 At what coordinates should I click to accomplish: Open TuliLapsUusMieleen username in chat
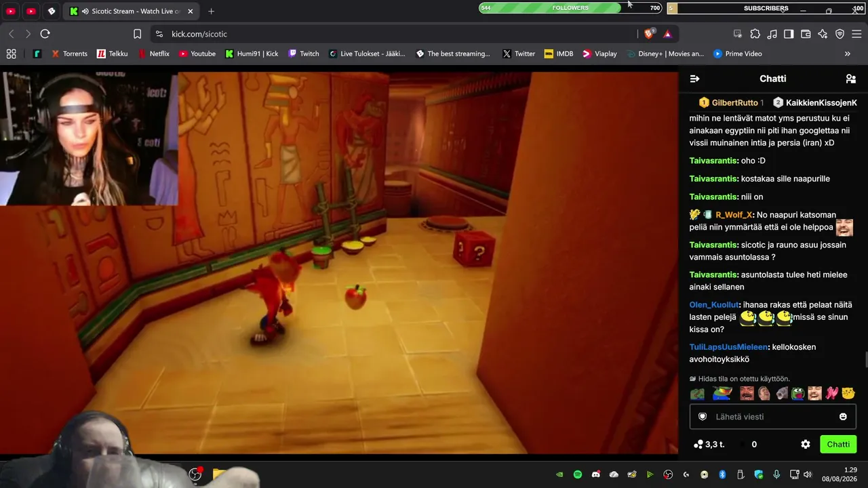(x=729, y=347)
